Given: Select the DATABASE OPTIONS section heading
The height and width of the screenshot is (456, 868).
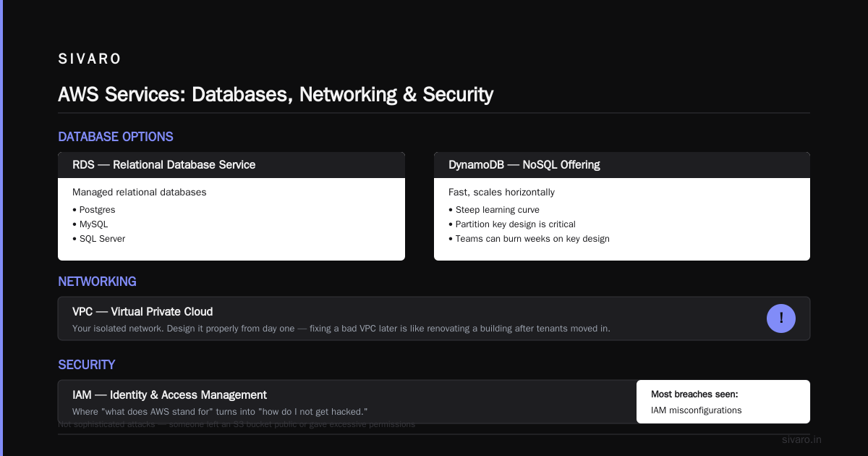Looking at the screenshot, I should pyautogui.click(x=116, y=137).
